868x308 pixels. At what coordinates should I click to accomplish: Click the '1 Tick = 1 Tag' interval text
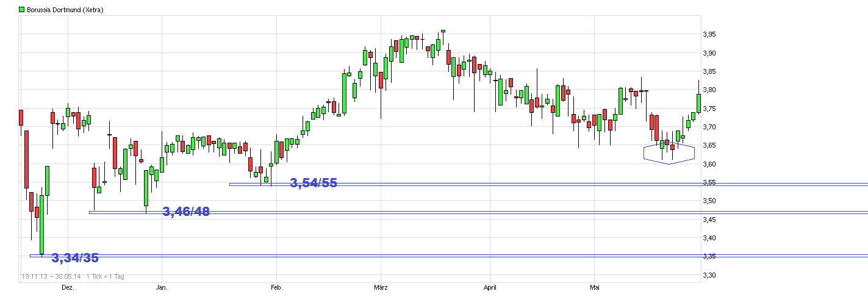tap(105, 276)
